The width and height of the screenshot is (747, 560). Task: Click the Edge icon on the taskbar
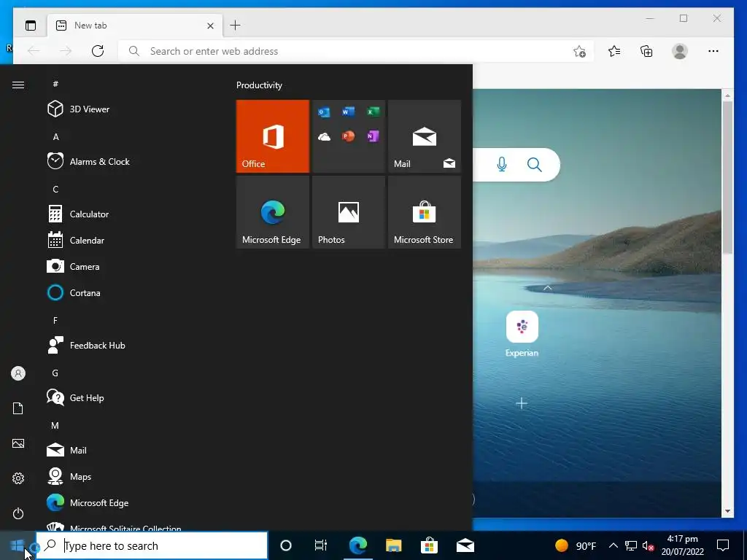tap(357, 545)
